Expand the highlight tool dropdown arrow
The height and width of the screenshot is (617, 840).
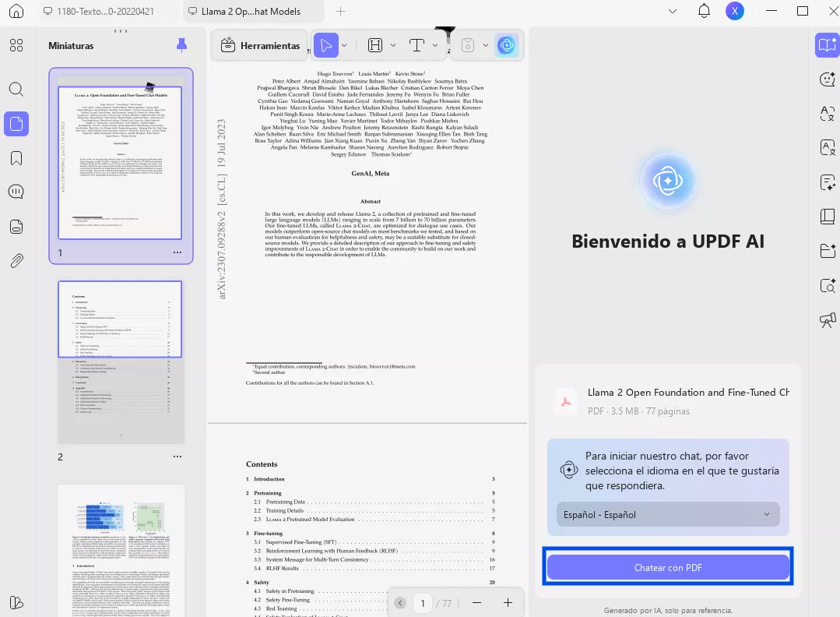pyautogui.click(x=393, y=45)
